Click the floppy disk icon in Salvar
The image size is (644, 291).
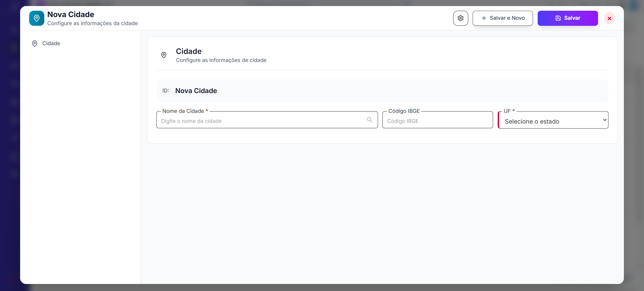point(558,18)
